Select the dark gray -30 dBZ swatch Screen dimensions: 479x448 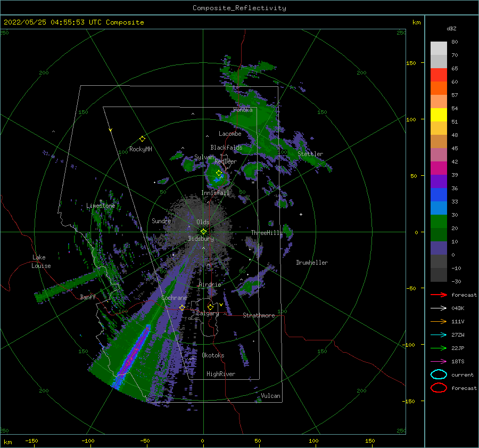(439, 275)
